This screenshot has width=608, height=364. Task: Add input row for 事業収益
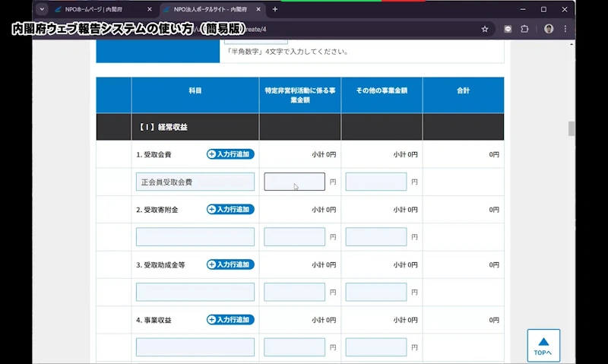(x=230, y=320)
